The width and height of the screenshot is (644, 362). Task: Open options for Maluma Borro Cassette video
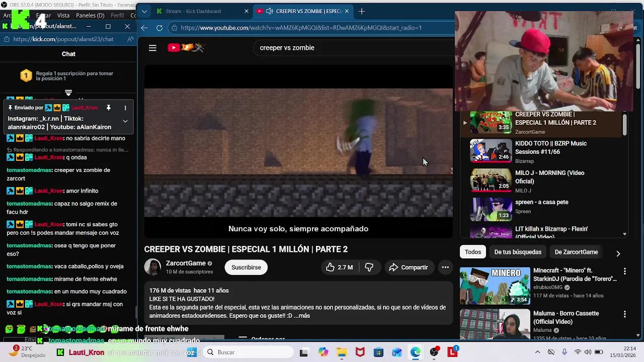pyautogui.click(x=624, y=314)
